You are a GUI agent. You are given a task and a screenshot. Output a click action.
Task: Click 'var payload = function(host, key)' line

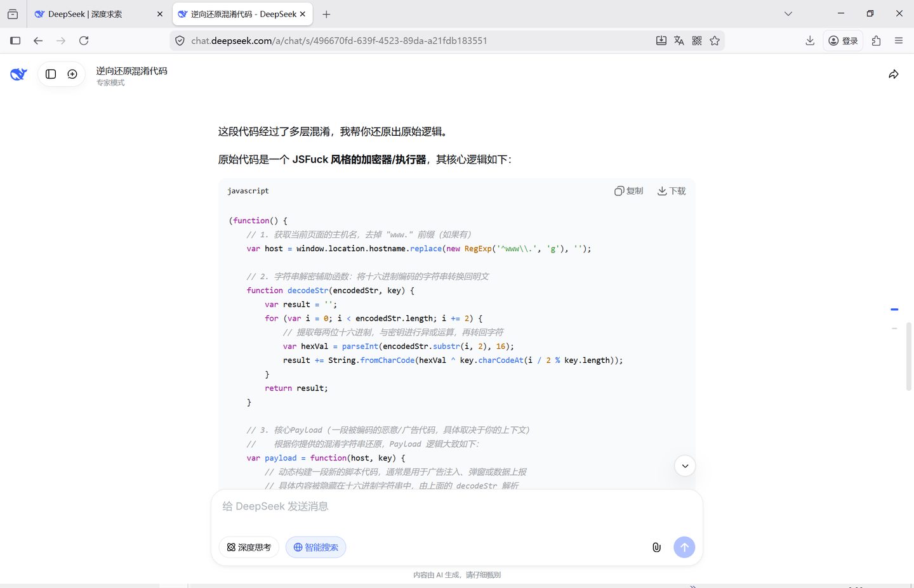click(326, 458)
